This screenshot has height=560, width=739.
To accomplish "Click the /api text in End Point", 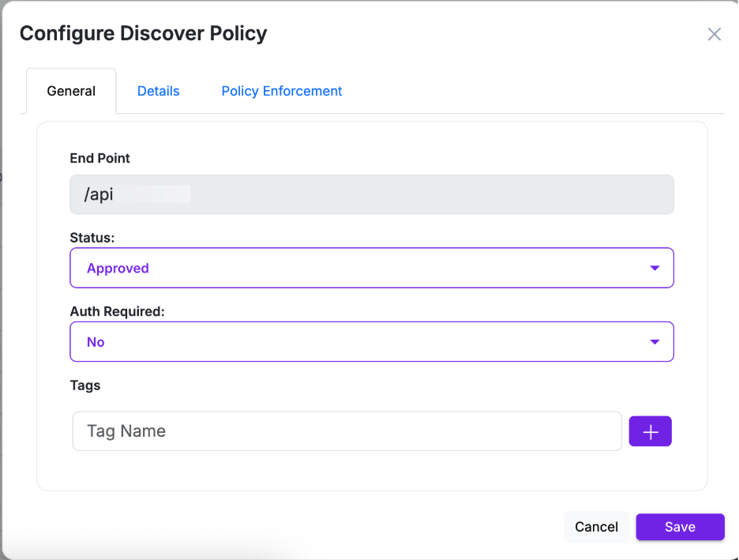I will point(99,194).
